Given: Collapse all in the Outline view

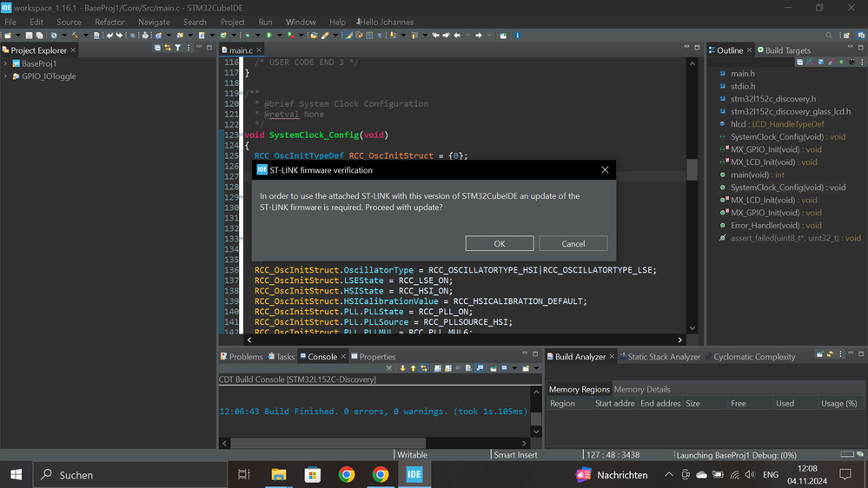Looking at the screenshot, I should 800,62.
